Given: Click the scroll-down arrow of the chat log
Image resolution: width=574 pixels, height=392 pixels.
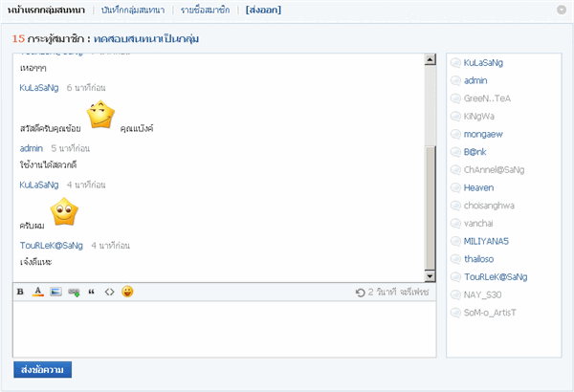Looking at the screenshot, I should click(x=430, y=276).
